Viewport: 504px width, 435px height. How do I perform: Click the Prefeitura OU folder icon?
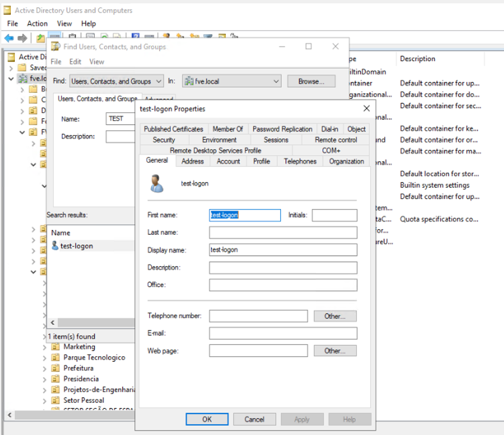pos(55,368)
